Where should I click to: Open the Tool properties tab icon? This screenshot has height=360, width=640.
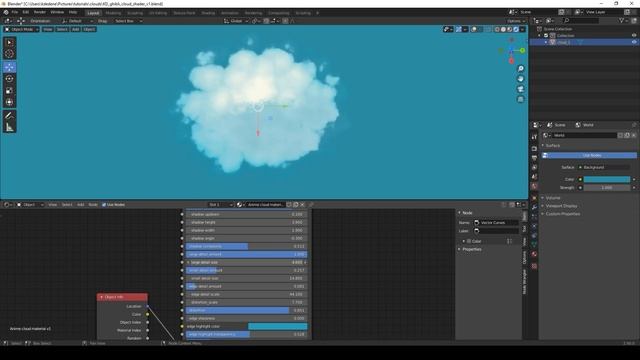coord(534,137)
